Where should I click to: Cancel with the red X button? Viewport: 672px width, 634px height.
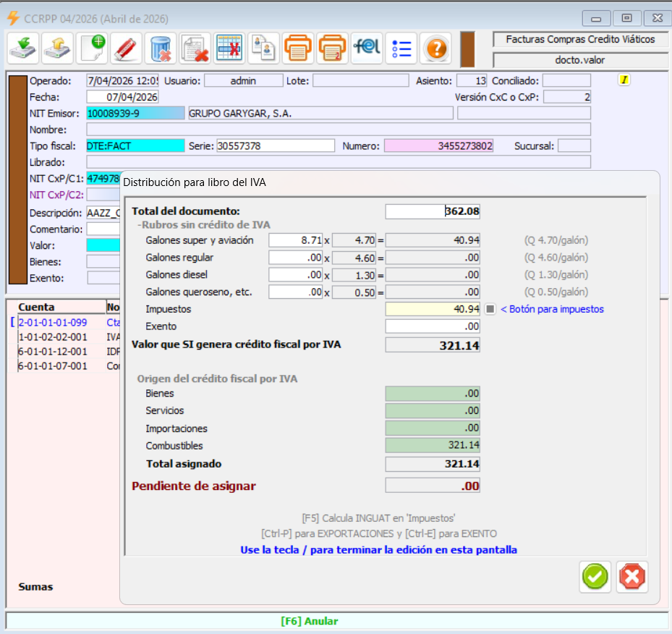pyautogui.click(x=632, y=577)
